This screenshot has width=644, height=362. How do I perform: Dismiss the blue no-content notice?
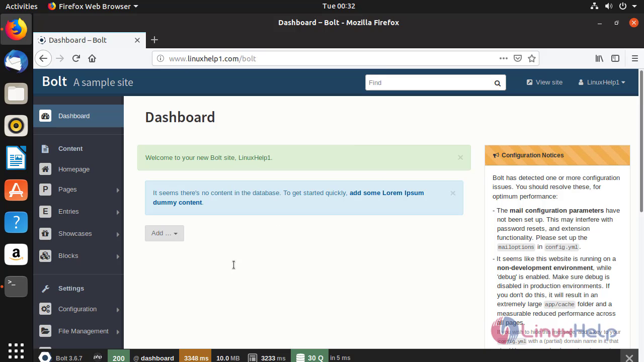(x=453, y=193)
